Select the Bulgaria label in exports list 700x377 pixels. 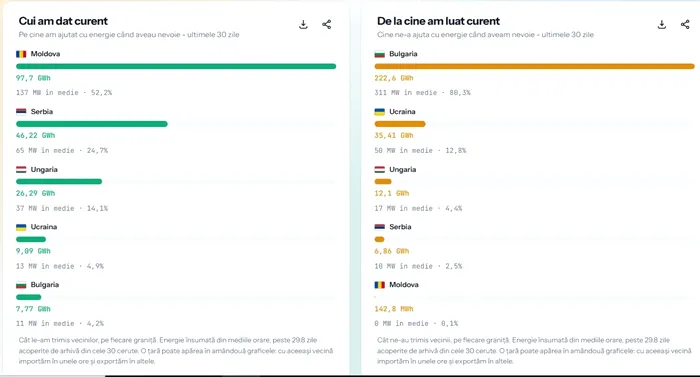(45, 285)
